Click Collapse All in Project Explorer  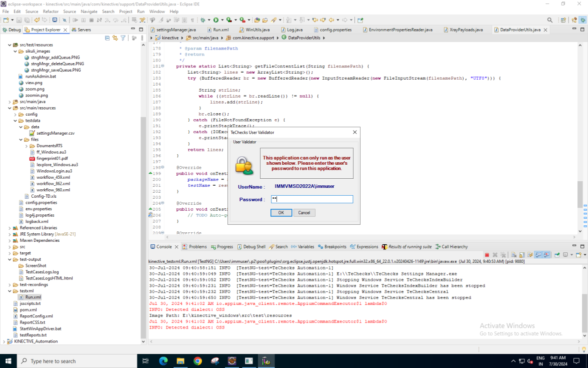point(107,38)
